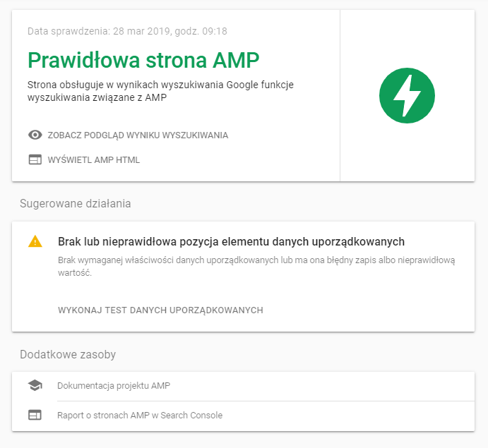The image size is (488, 448).
Task: Click the green AMP lightning bolt logo
Action: [407, 95]
